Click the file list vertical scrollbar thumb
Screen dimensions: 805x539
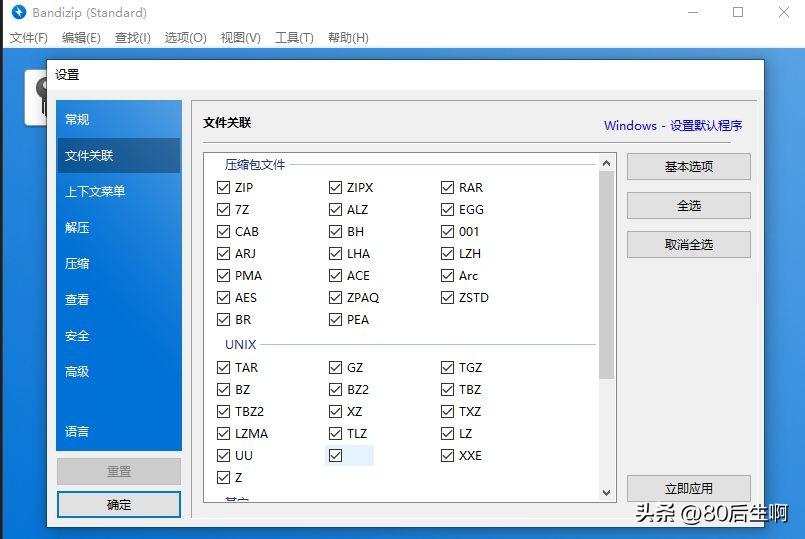point(606,275)
